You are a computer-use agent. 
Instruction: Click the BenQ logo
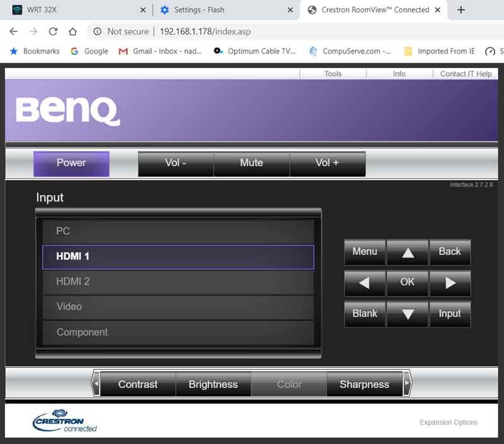68,111
